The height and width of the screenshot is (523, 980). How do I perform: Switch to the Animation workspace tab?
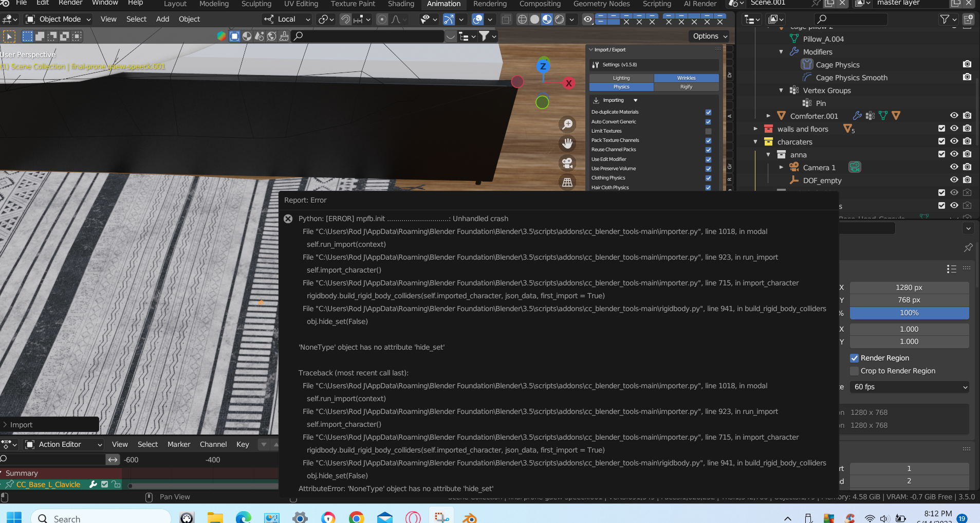pos(443,4)
